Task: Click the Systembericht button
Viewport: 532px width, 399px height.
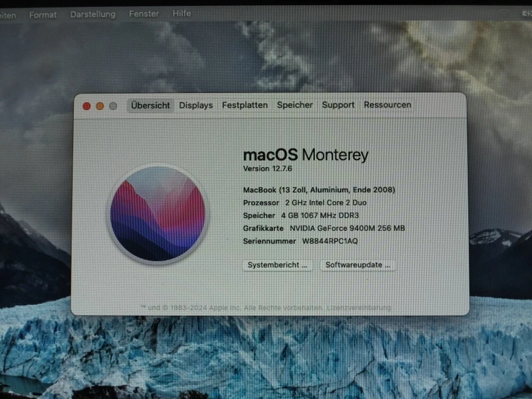Action: pos(277,265)
